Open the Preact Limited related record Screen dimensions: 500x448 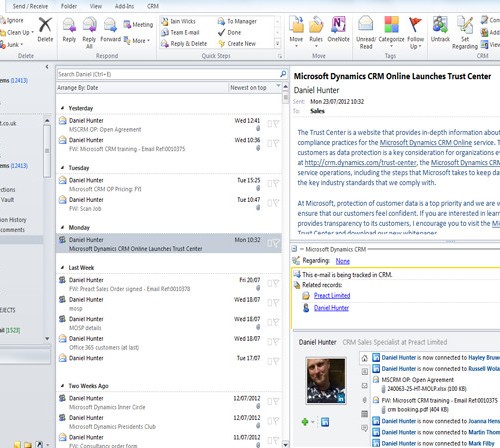click(x=332, y=295)
